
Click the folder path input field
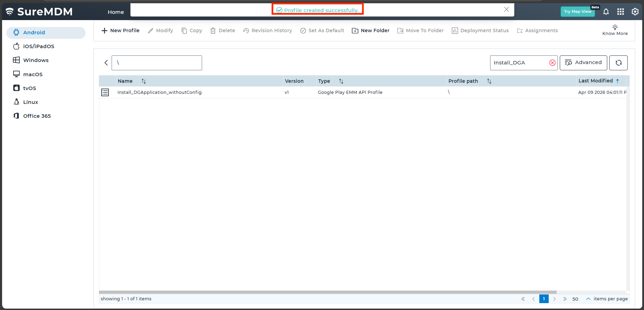tap(157, 63)
